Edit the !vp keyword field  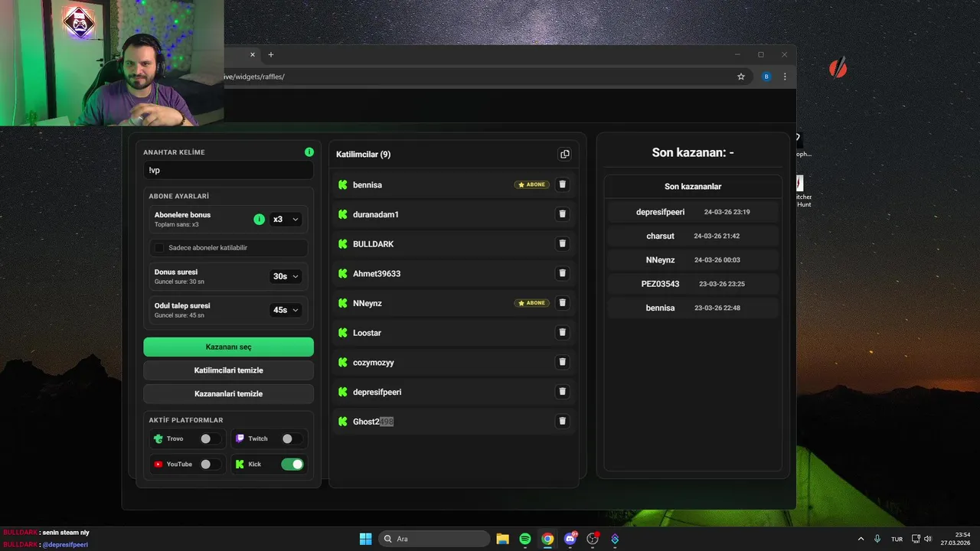pyautogui.click(x=228, y=170)
